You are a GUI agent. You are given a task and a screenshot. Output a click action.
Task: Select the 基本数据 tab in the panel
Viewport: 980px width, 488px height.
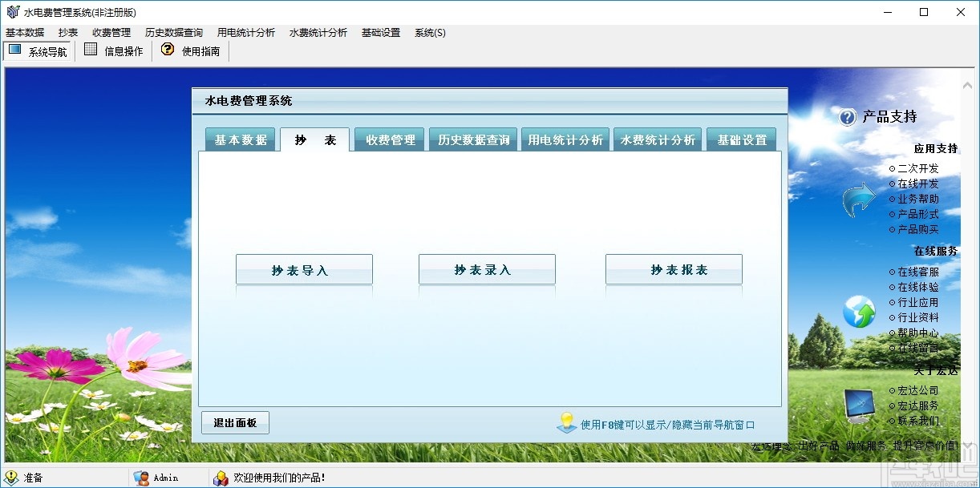240,138
